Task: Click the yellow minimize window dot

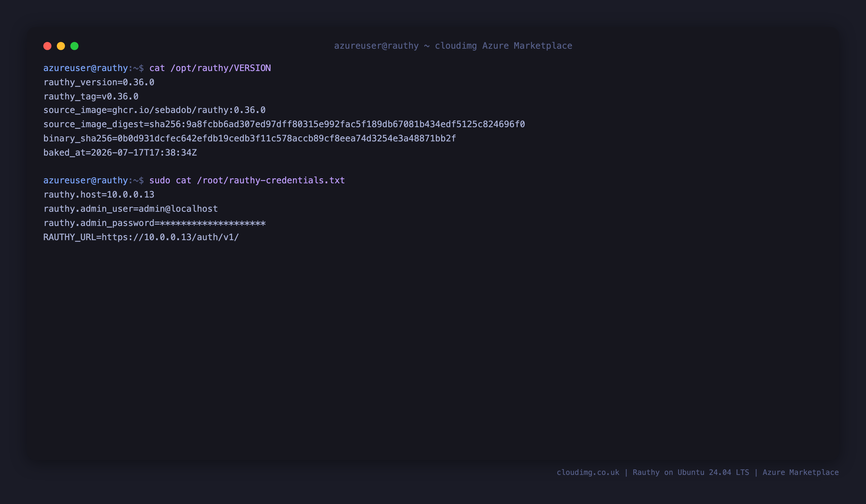Action: tap(61, 46)
